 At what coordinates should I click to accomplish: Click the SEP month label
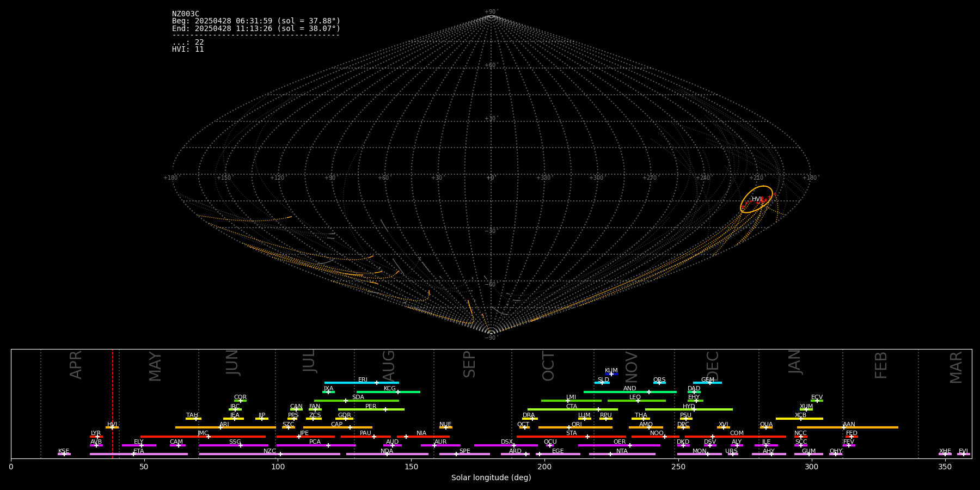pos(469,364)
